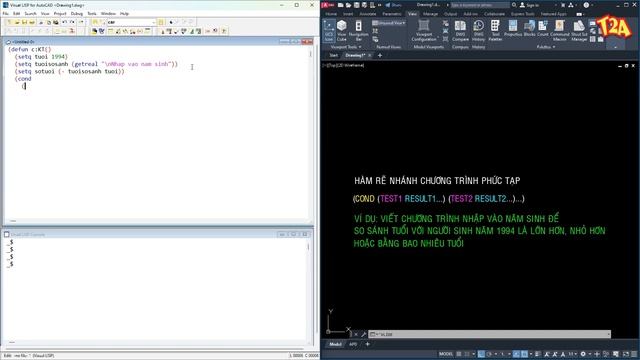The height and width of the screenshot is (360, 640).
Task: Open DWG History palette
Action: (x=478, y=31)
